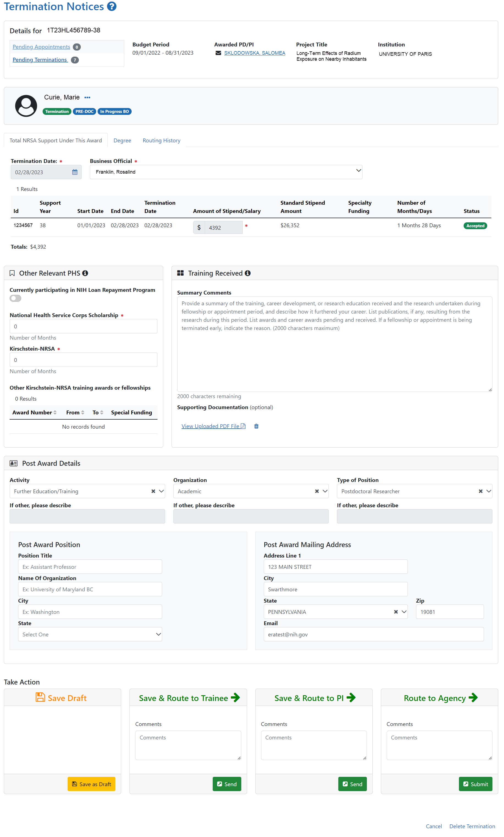Image resolution: width=504 pixels, height=837 pixels.
Task: Click Submit under Route to Agency
Action: (x=475, y=784)
